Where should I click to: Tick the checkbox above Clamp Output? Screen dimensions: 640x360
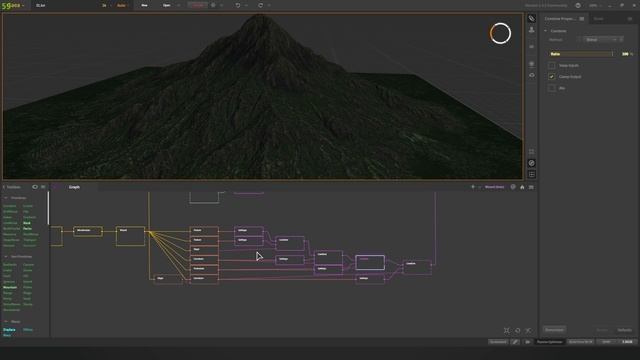[552, 65]
